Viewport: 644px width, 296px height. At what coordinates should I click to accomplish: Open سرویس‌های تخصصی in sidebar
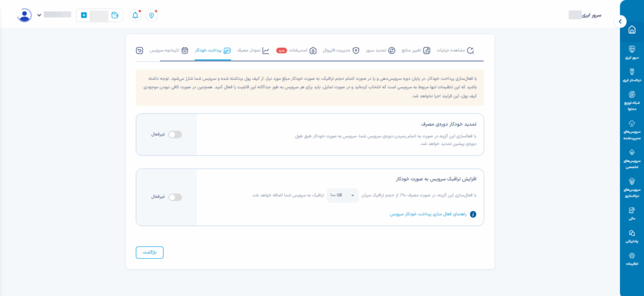(x=631, y=159)
